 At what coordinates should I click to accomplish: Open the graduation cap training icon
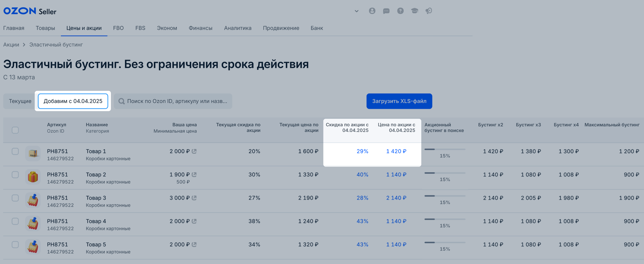(x=415, y=11)
